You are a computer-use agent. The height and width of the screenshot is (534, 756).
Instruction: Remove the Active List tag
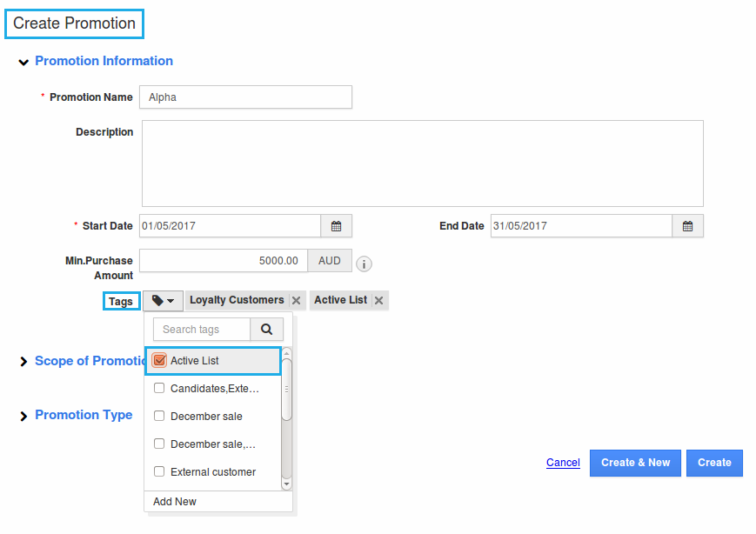pos(378,300)
